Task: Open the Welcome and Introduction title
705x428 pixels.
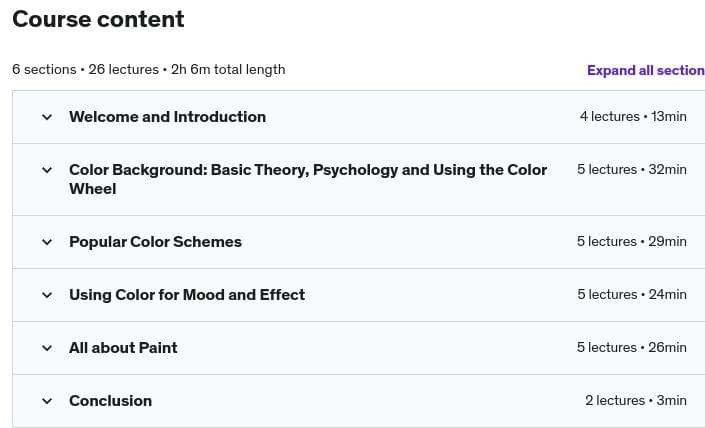Action: 167,117
